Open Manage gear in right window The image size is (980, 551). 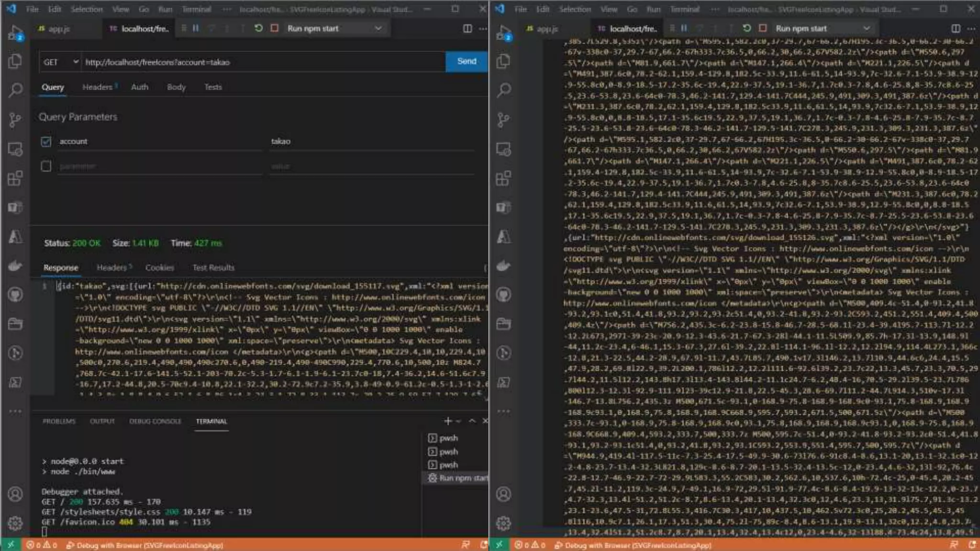pos(503,523)
